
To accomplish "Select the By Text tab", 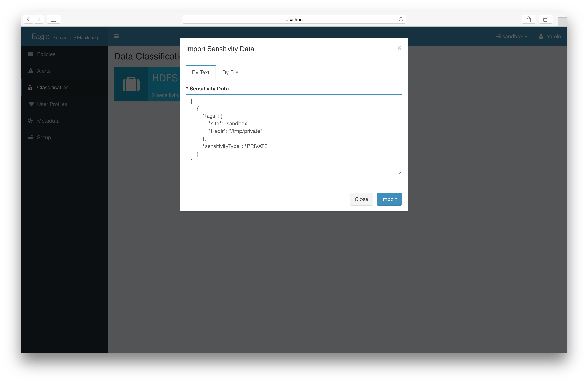I will click(201, 72).
